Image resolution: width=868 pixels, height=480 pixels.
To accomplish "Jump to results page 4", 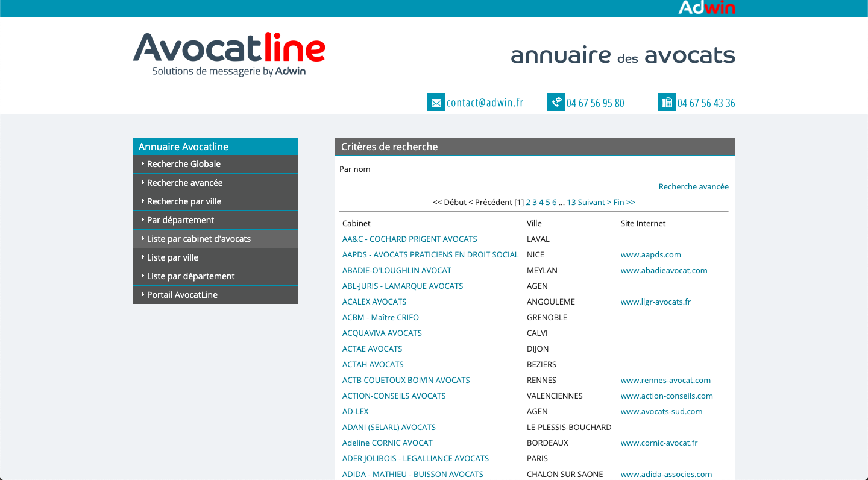I will click(541, 203).
